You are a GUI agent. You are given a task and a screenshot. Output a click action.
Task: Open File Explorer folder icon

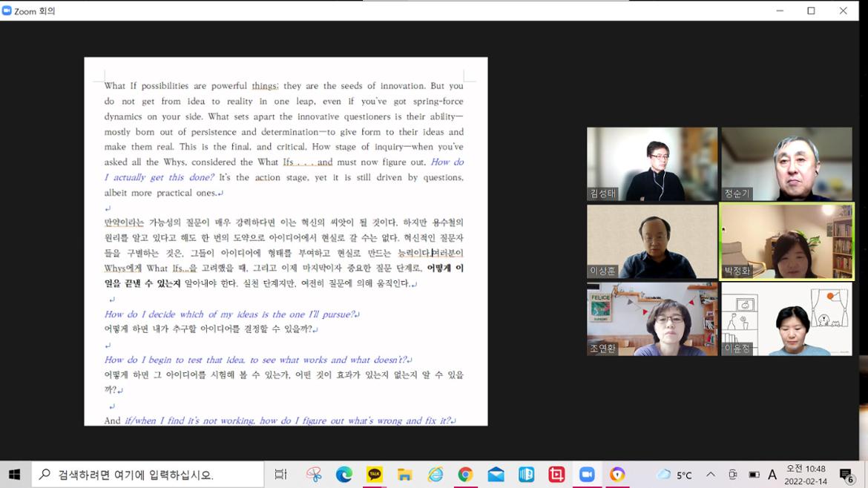click(405, 475)
